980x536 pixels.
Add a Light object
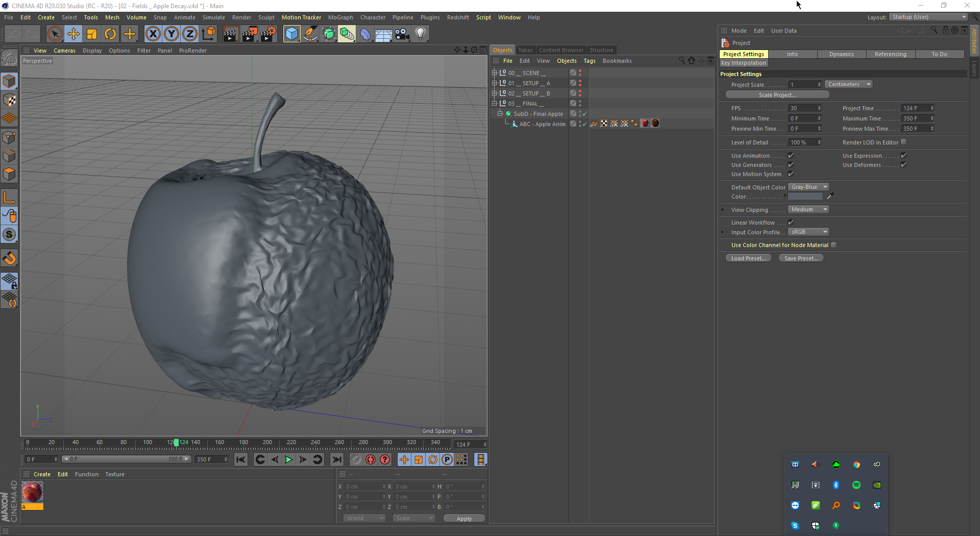point(421,34)
